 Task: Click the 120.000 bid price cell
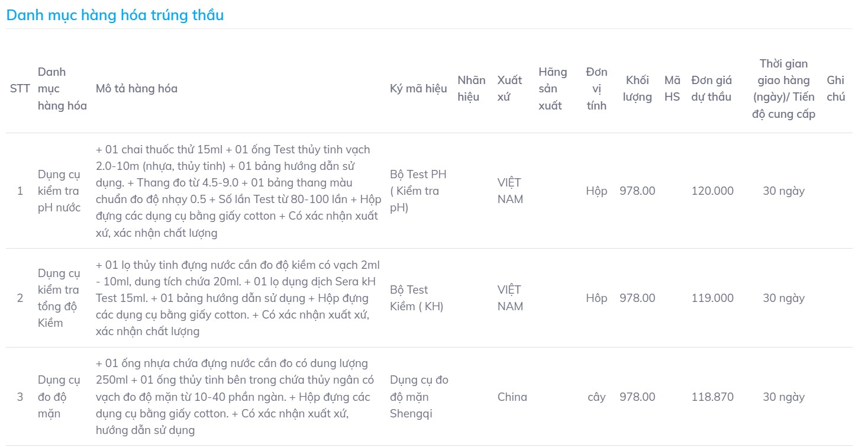tap(712, 191)
